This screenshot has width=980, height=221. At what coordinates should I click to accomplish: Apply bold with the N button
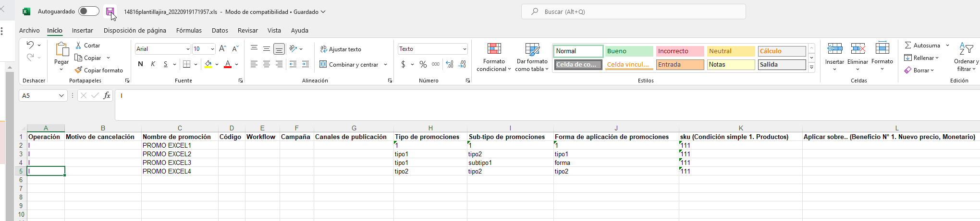[140, 64]
